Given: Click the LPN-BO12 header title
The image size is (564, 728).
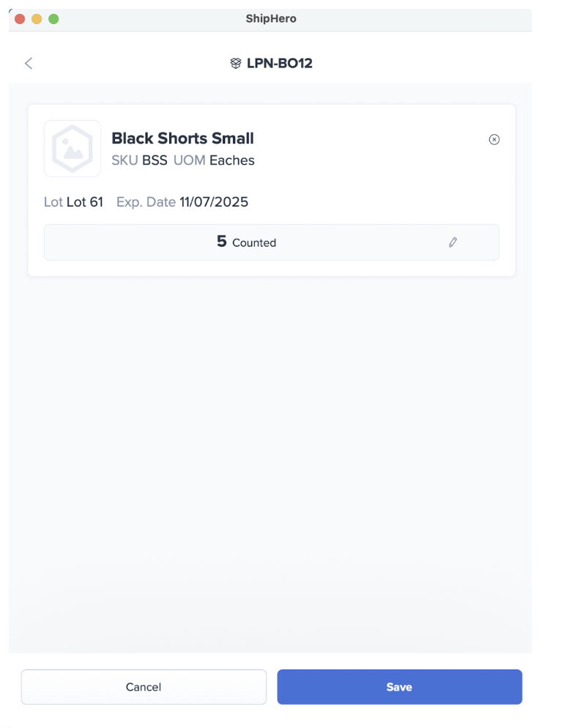Looking at the screenshot, I should [x=280, y=63].
